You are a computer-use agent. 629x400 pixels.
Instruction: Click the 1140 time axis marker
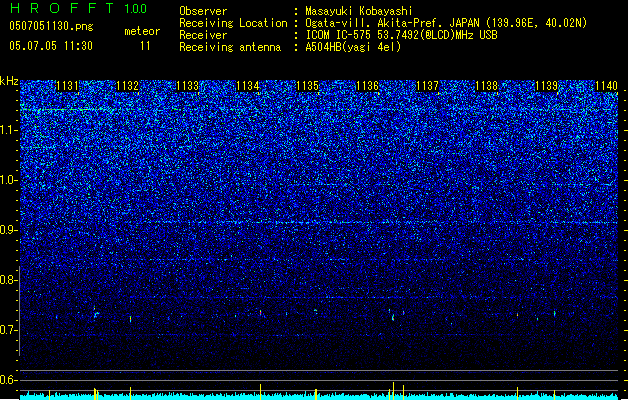tap(607, 86)
